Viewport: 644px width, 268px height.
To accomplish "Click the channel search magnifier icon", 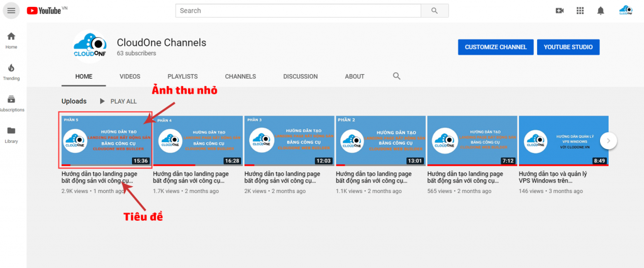I will [396, 76].
